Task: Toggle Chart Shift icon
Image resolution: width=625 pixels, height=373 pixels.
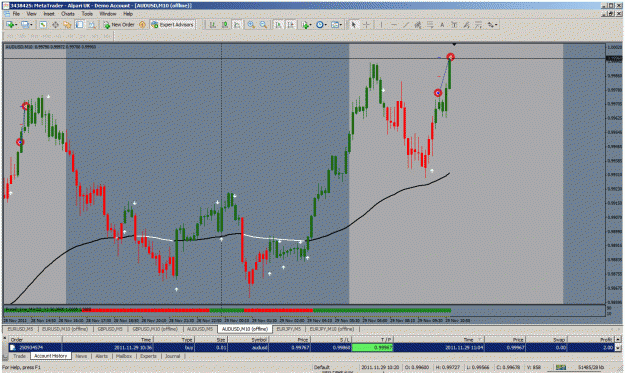Action: tap(291, 25)
